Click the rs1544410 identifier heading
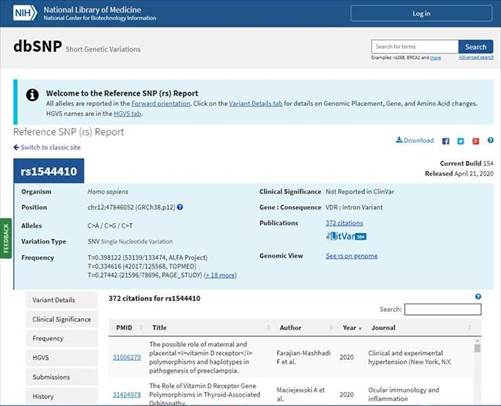Image resolution: width=501 pixels, height=406 pixels. [49, 171]
